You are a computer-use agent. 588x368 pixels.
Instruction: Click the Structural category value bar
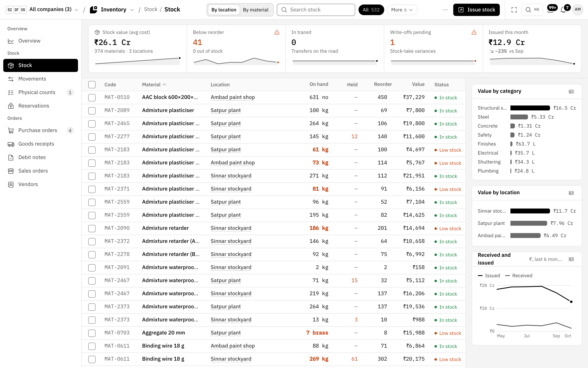pos(530,108)
